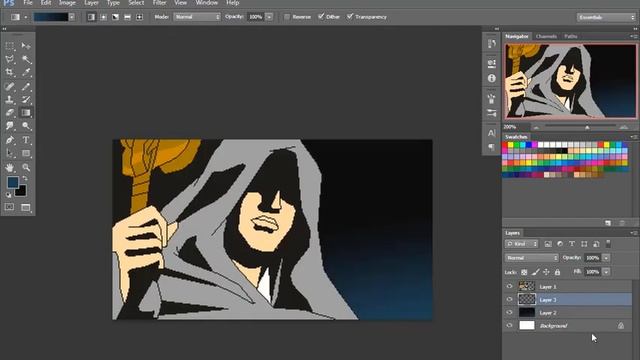Image resolution: width=640 pixels, height=360 pixels.
Task: Click the Navigator zoom slider handle
Action: pos(587,127)
